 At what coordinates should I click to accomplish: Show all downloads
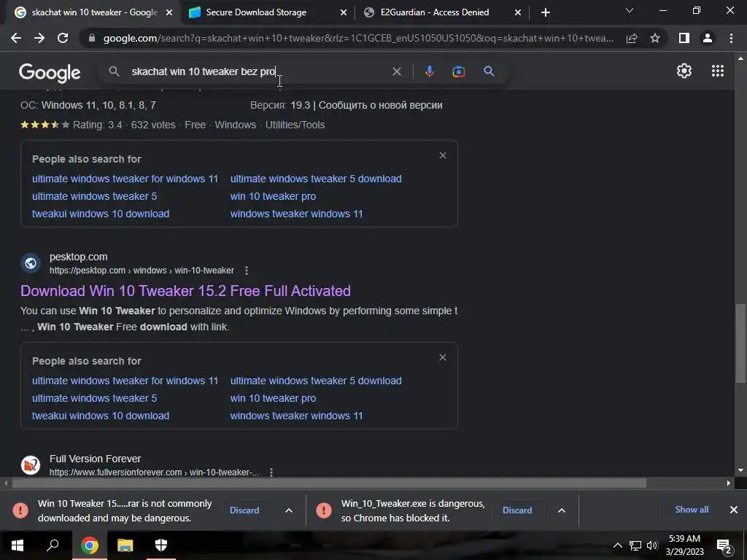tap(692, 510)
